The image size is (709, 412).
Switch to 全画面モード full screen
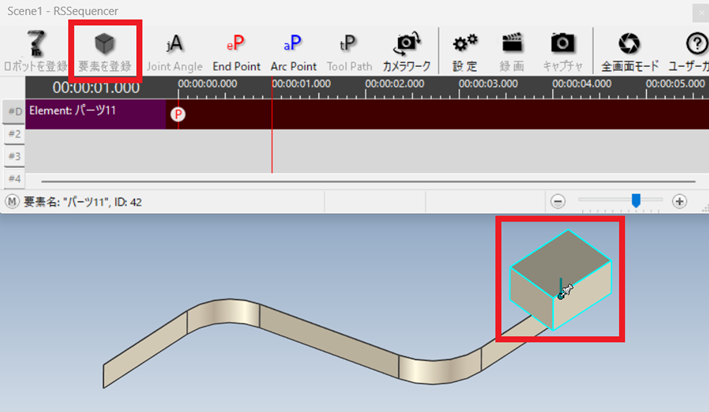[x=629, y=51]
